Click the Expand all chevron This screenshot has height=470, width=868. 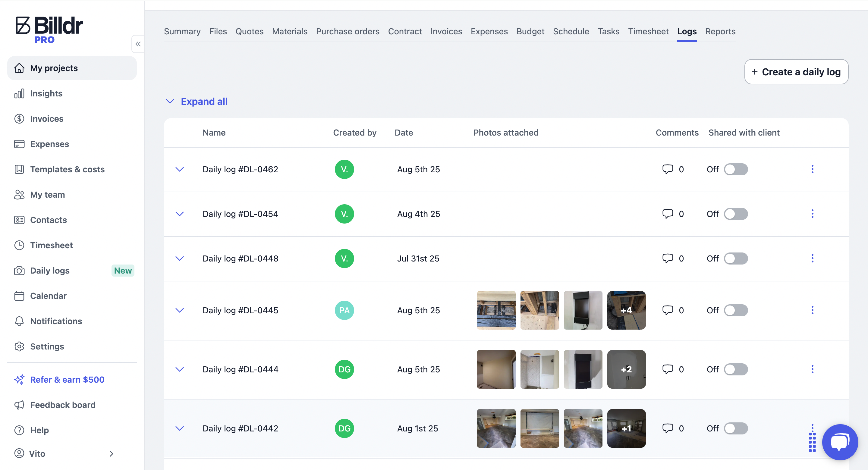[x=170, y=101]
